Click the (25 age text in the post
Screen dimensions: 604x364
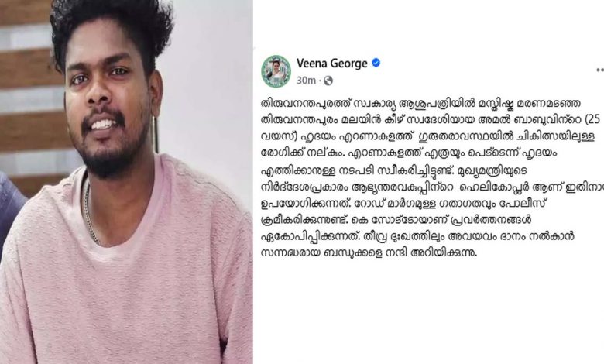tap(593, 120)
